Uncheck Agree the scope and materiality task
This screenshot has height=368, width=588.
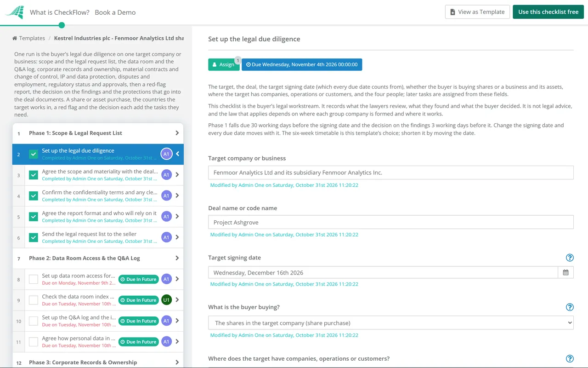point(34,175)
